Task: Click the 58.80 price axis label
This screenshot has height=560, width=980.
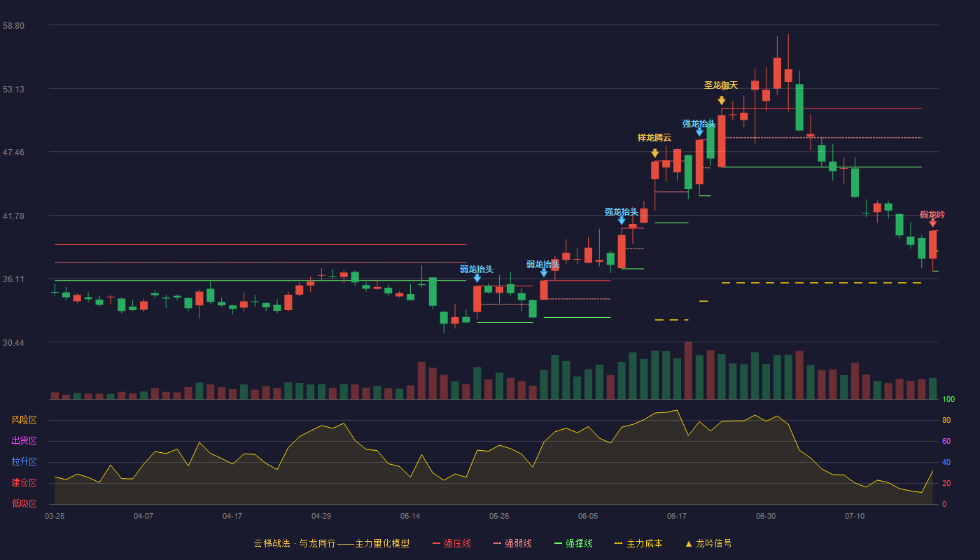Action: tap(13, 25)
